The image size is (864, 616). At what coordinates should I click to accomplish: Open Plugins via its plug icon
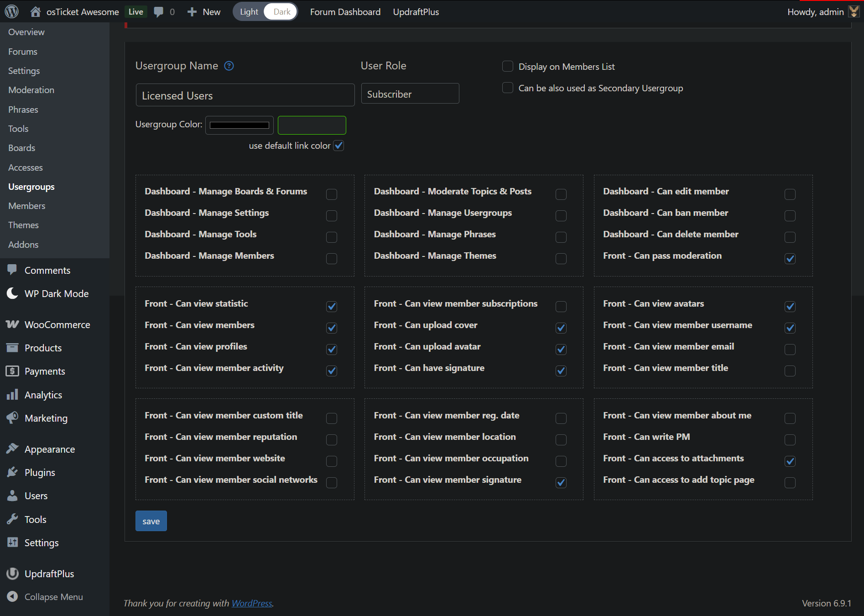(12, 472)
